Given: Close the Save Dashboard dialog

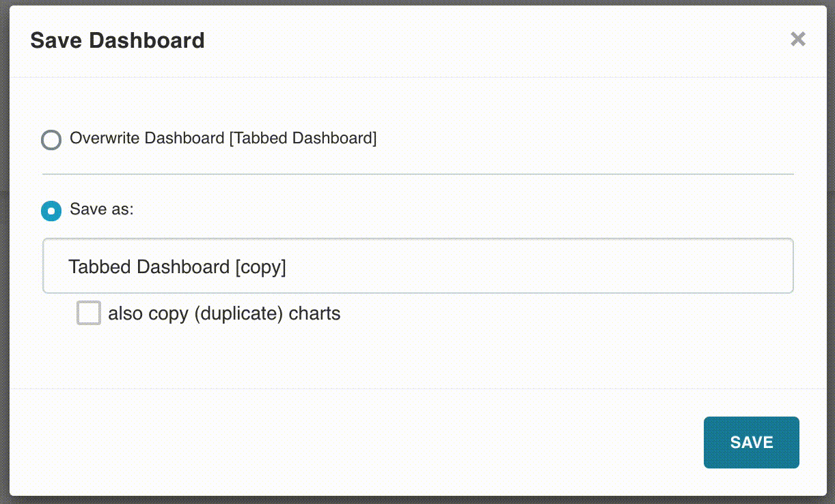Looking at the screenshot, I should [x=797, y=39].
